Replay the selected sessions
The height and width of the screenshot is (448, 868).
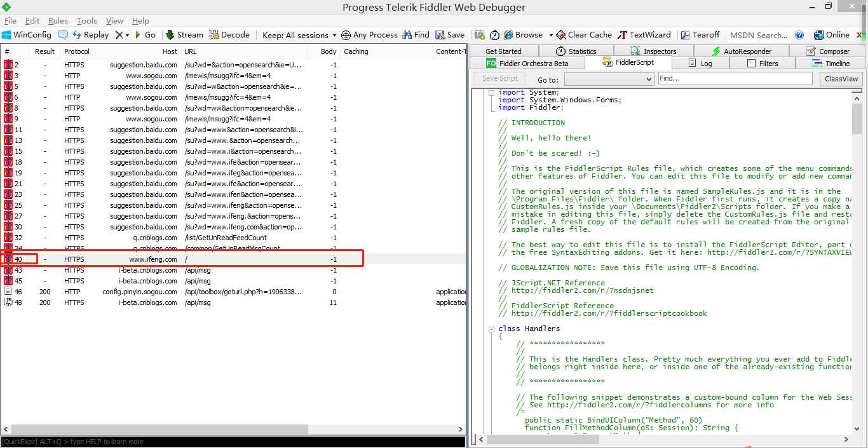tap(90, 35)
